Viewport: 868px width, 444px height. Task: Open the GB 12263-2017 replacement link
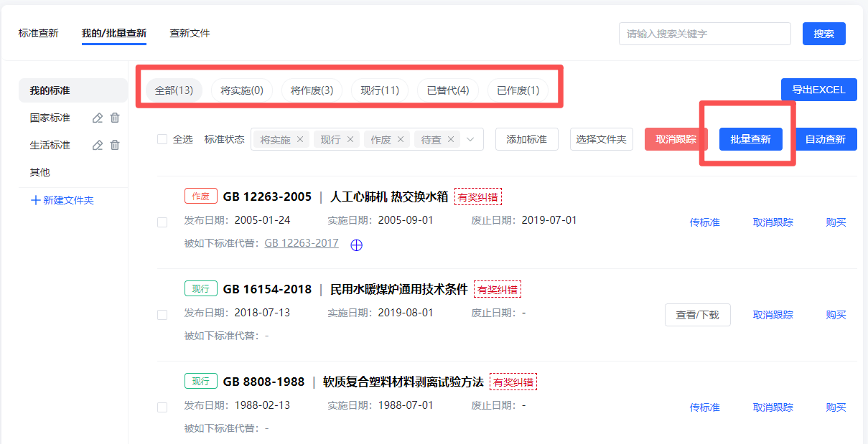pyautogui.click(x=302, y=243)
